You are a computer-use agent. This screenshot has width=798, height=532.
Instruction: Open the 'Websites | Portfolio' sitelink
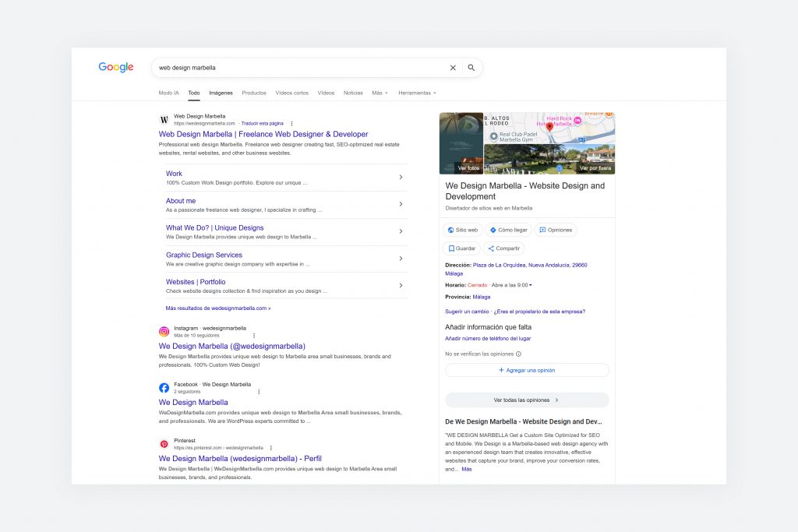[196, 282]
